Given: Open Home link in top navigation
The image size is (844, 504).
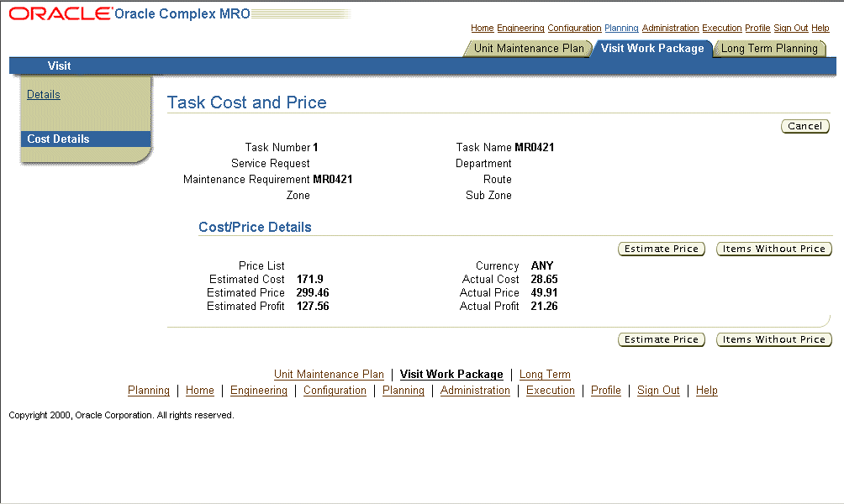Looking at the screenshot, I should pyautogui.click(x=482, y=28).
